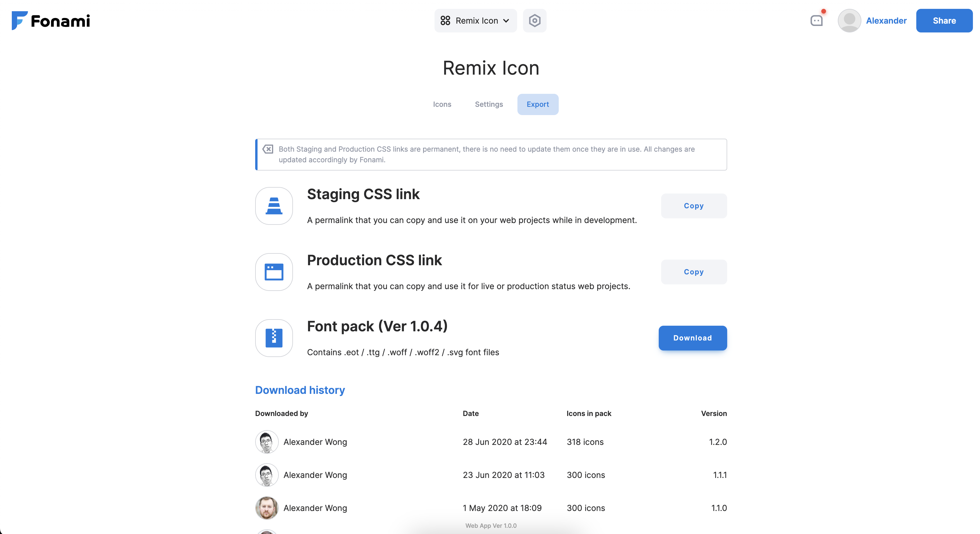Click the 'Production CSS link' title
980x534 pixels.
coord(374,260)
